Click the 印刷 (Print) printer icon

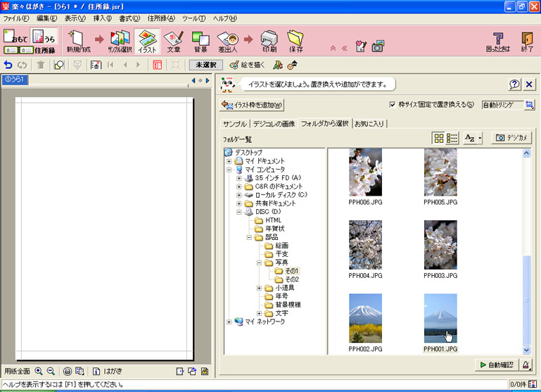(269, 41)
